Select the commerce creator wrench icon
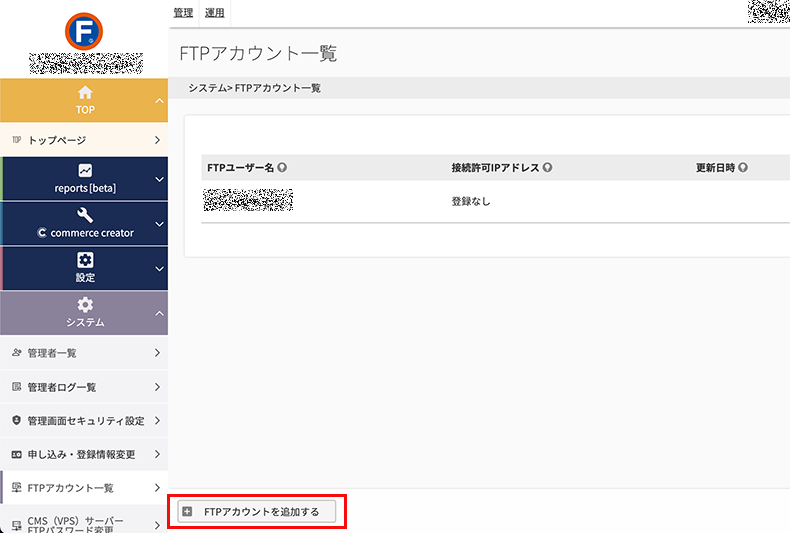The image size is (790, 533). 85,215
